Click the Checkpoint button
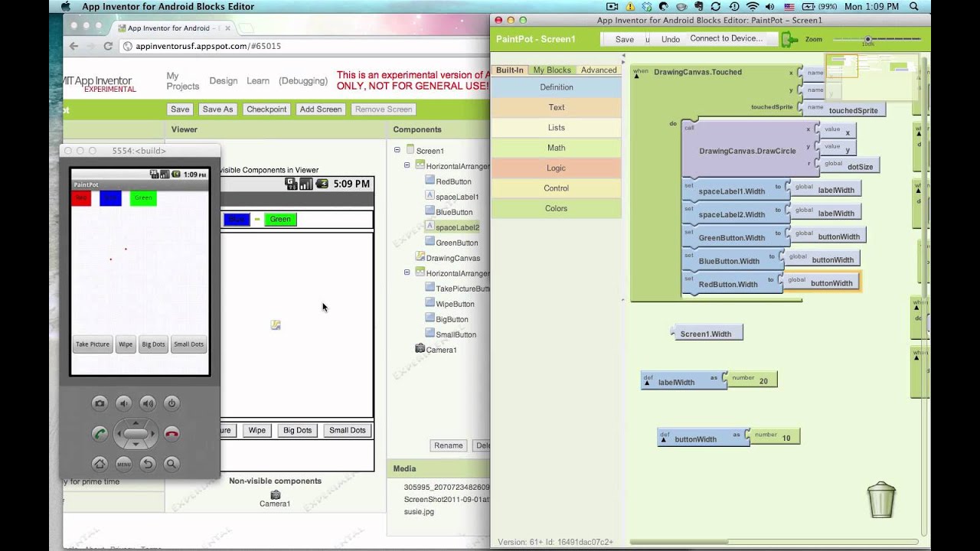Screen dimensions: 980x551 pos(266,109)
